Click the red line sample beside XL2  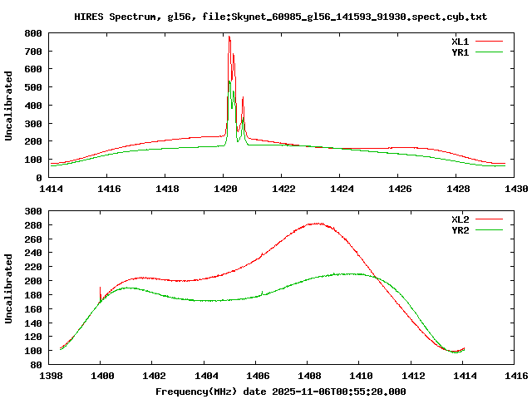[490, 219]
